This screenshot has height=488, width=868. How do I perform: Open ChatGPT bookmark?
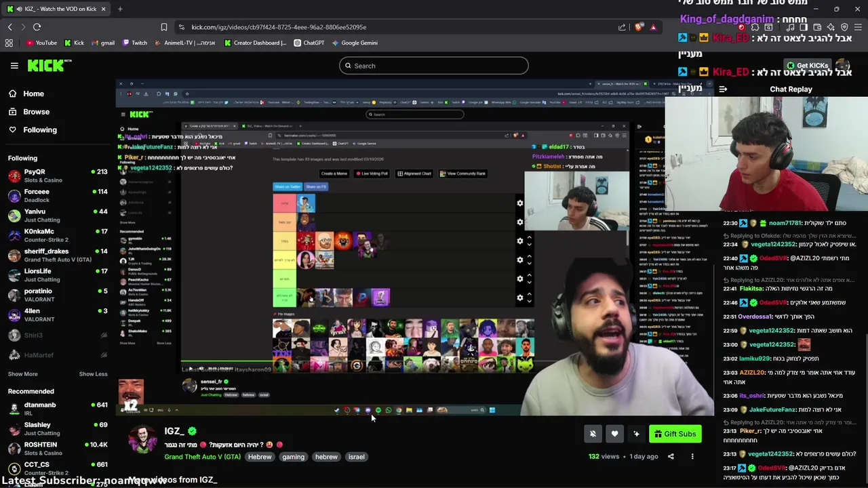pos(309,43)
